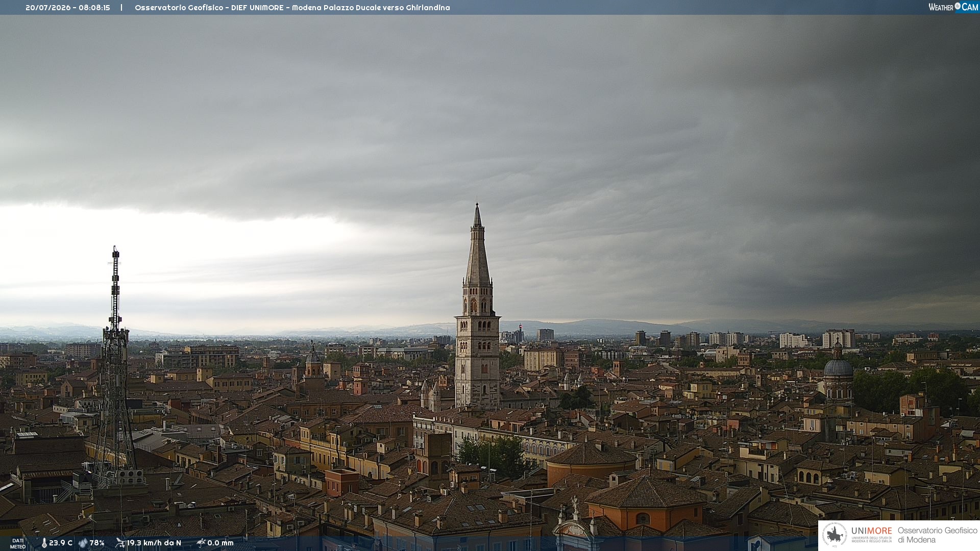Click the blue church dome in the image
The image size is (980, 551).
click(838, 367)
